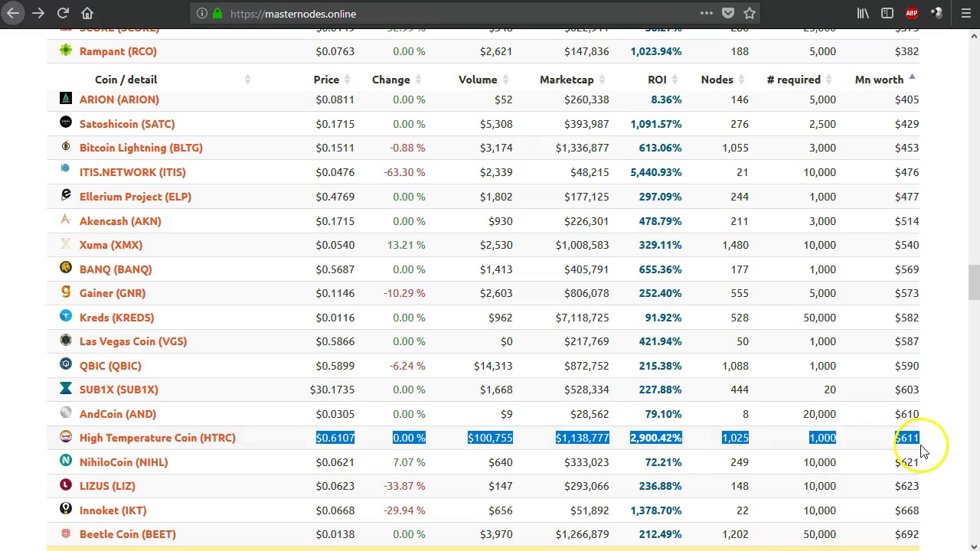Open Satoshicoin (SATC) details
The image size is (980, 551).
coord(127,124)
